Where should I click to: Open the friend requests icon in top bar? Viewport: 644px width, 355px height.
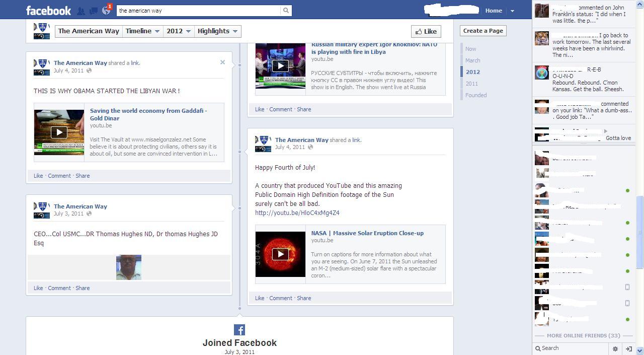click(81, 11)
